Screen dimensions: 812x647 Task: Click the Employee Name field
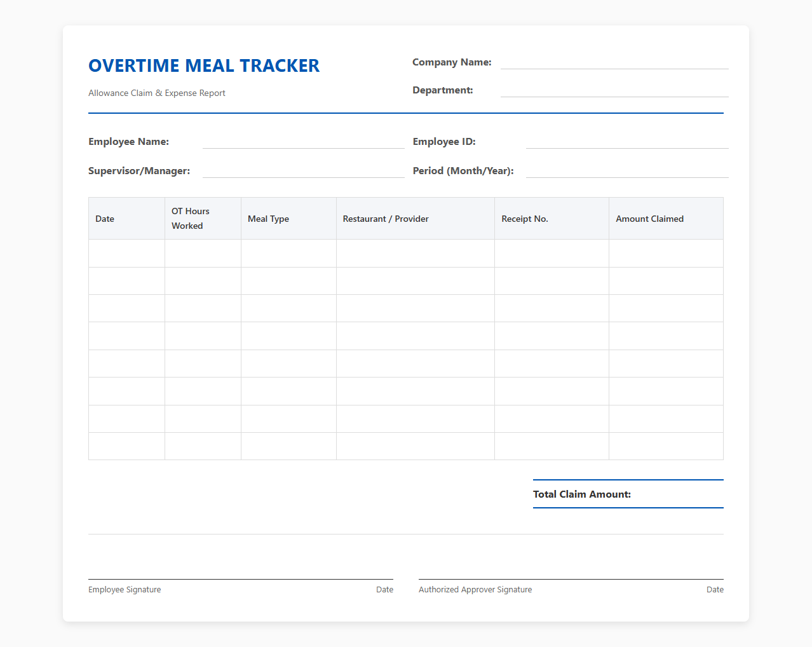(304, 142)
